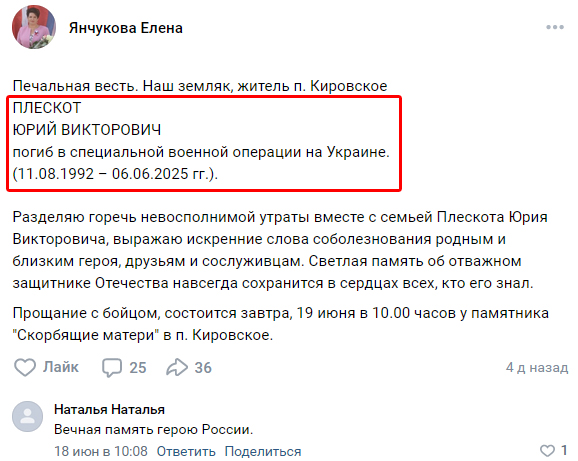This screenshot has height=461, width=578.
Task: Click Янчукова Елена's profile avatar
Action: pyautogui.click(x=34, y=27)
